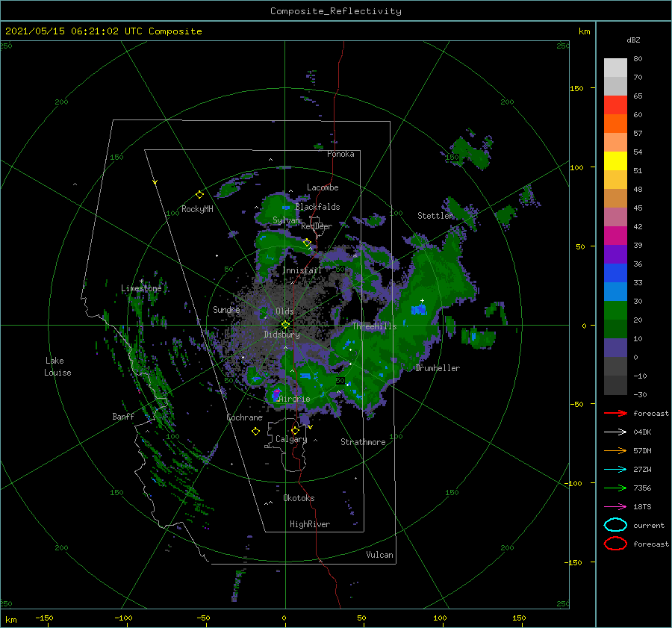
Task: Click the Okotoks label
Action: [299, 498]
